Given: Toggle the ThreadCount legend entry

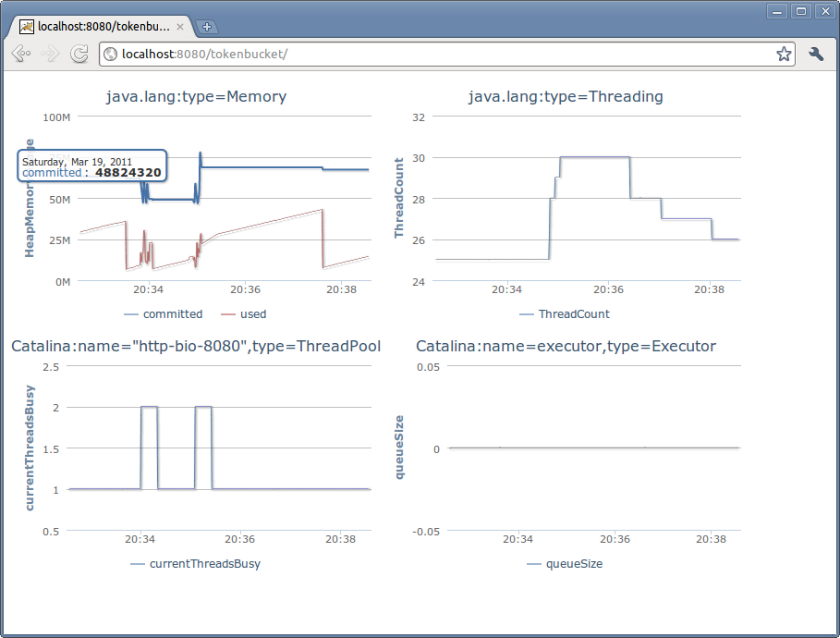Looking at the screenshot, I should [565, 314].
